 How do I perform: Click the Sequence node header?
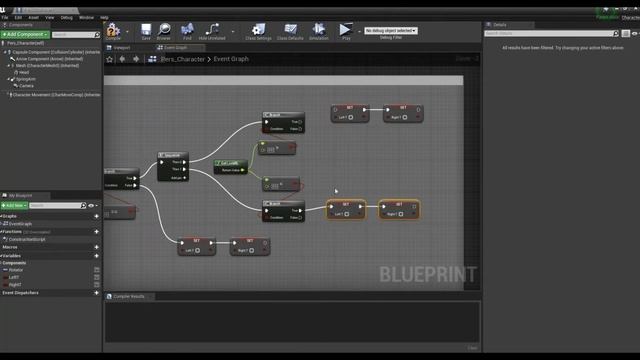[173, 155]
